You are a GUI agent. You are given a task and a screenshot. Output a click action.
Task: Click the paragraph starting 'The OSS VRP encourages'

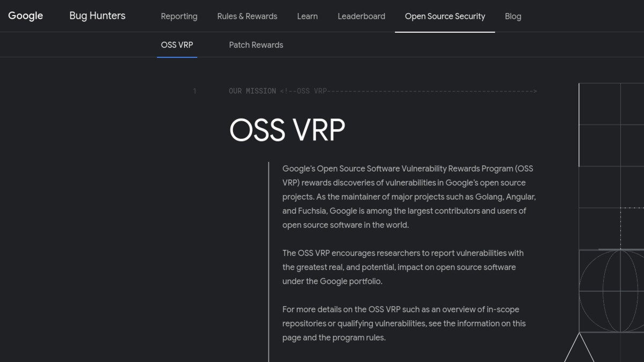tap(403, 267)
